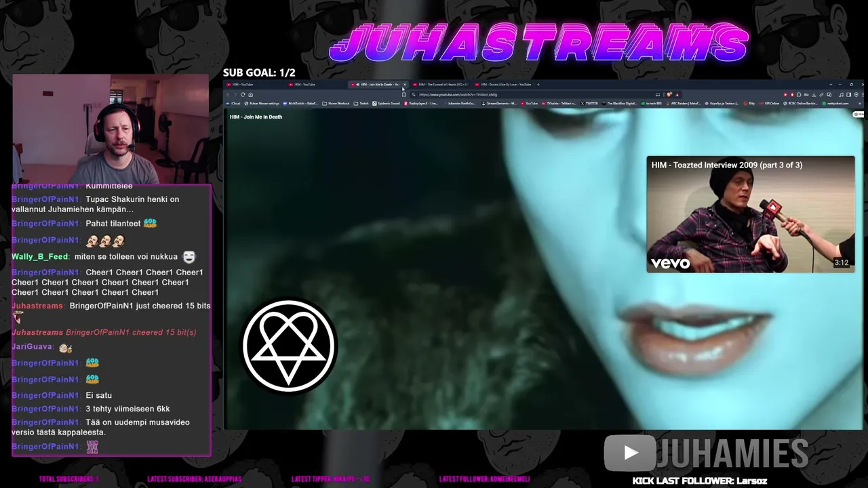
Task: Click chat message '3 tehty viimeiseen 6kk'
Action: (x=127, y=409)
